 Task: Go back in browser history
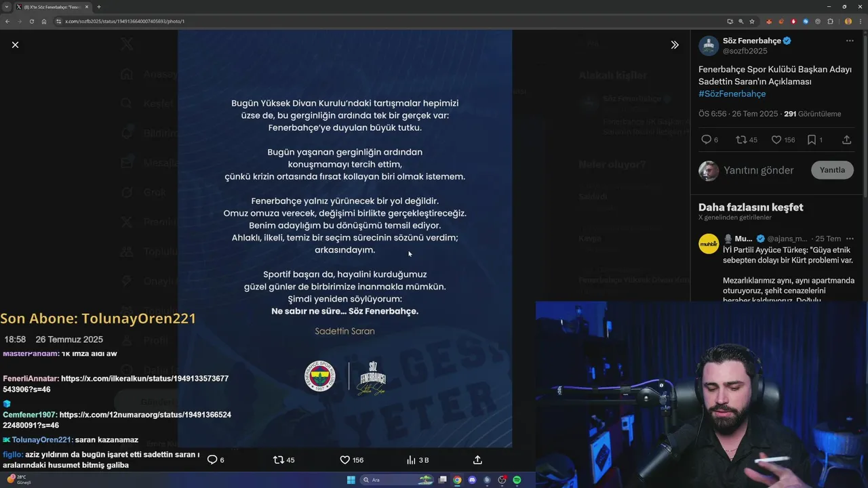click(x=7, y=21)
